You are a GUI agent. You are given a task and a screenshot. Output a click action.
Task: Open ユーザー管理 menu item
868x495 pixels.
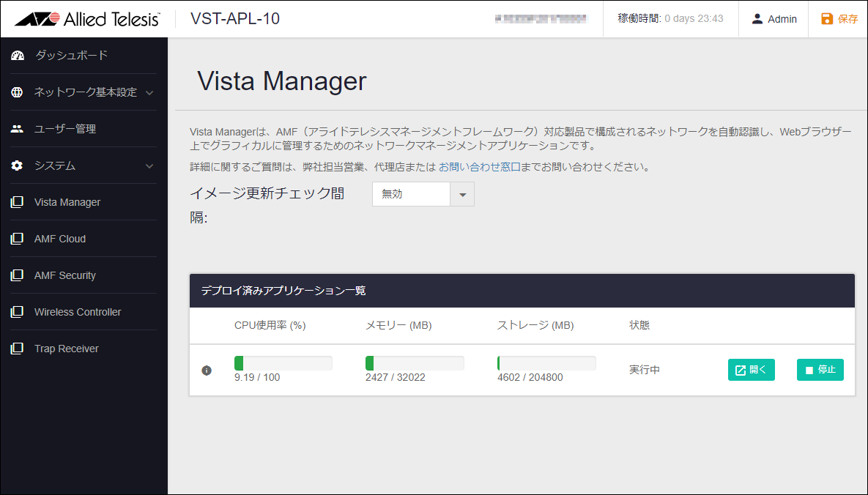(x=65, y=128)
